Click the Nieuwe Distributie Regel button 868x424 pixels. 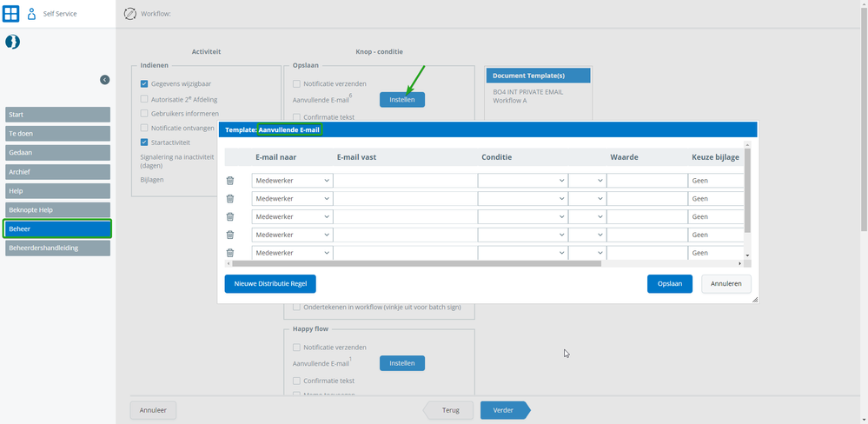click(270, 284)
